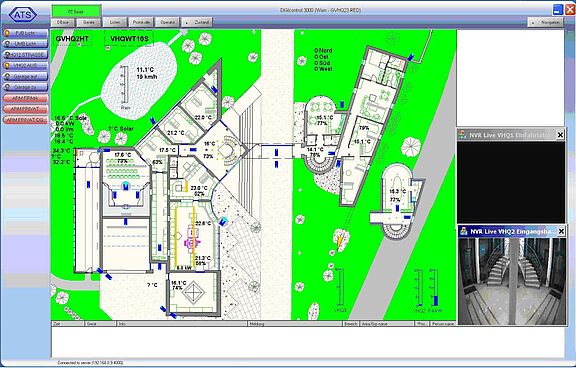This screenshot has height=368, width=576.
Task: Activate the red ARM FIRMA alarm button
Action: click(x=25, y=98)
